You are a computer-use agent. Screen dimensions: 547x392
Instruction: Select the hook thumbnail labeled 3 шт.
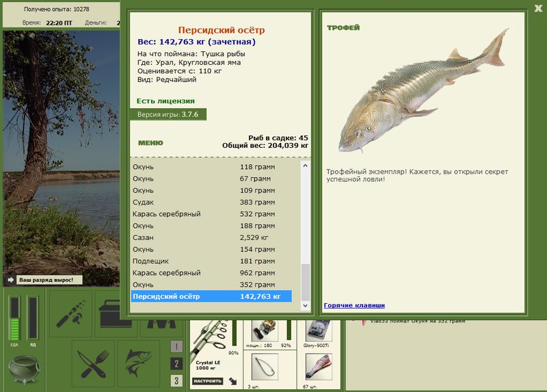point(265,367)
